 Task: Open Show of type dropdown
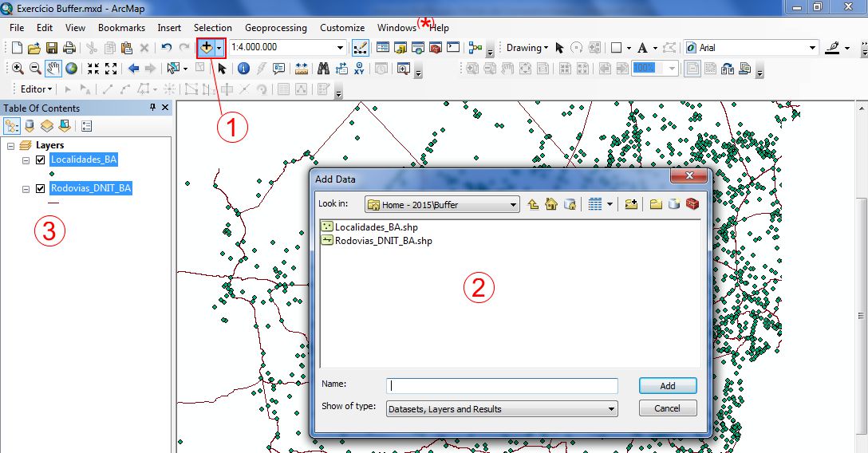[x=611, y=409]
